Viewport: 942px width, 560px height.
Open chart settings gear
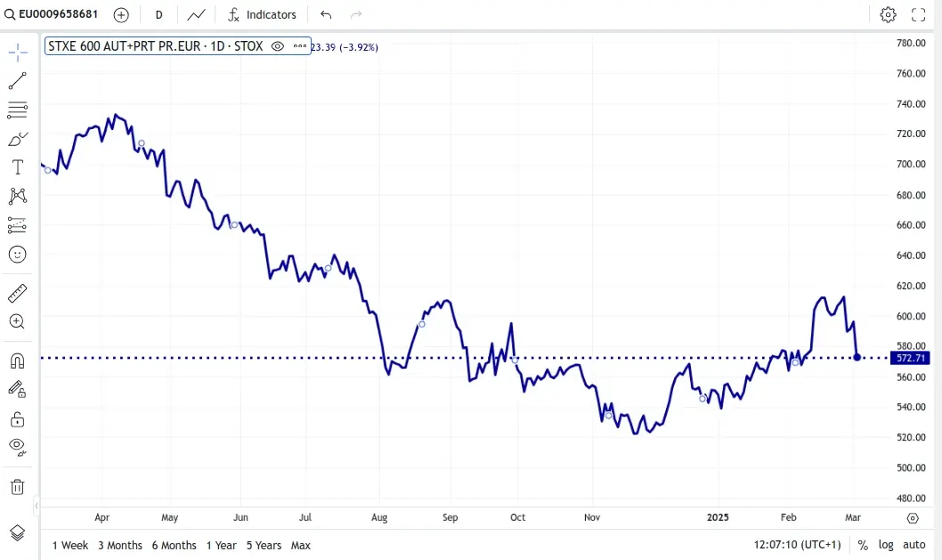[x=888, y=14]
